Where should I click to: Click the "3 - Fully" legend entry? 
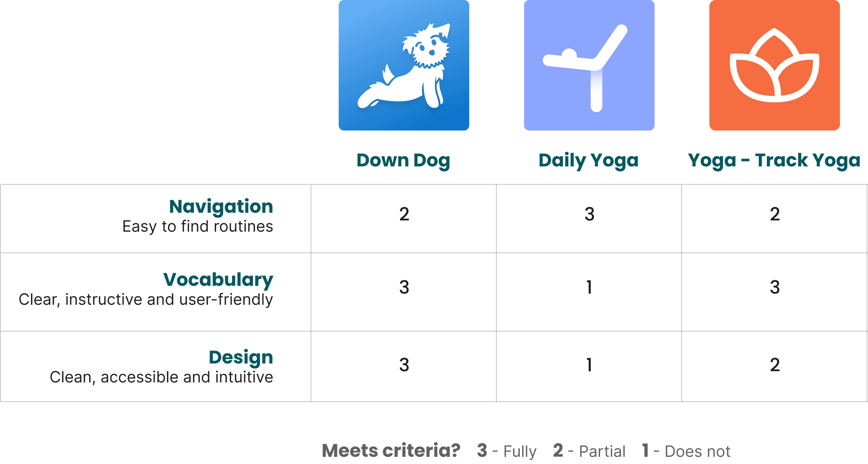(506, 451)
